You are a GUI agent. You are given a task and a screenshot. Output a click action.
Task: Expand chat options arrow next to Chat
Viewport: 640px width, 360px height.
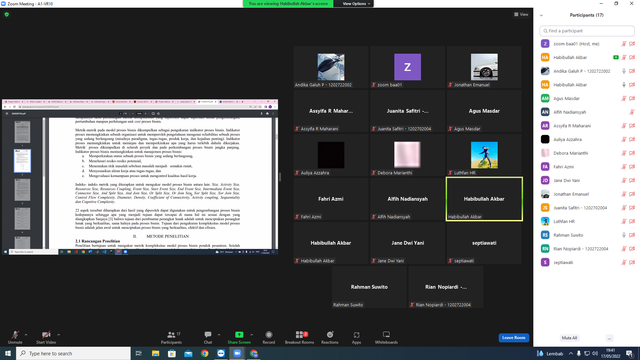click(219, 335)
